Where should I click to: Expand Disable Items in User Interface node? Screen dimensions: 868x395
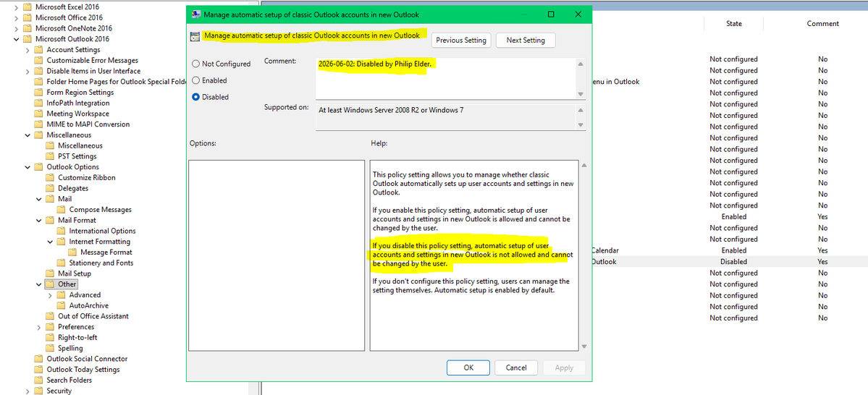(x=28, y=71)
